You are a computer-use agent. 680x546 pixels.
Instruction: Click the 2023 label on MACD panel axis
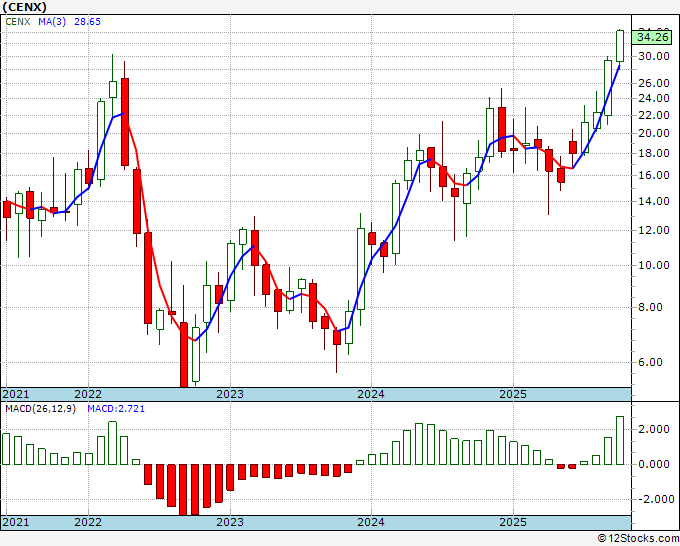(x=230, y=522)
